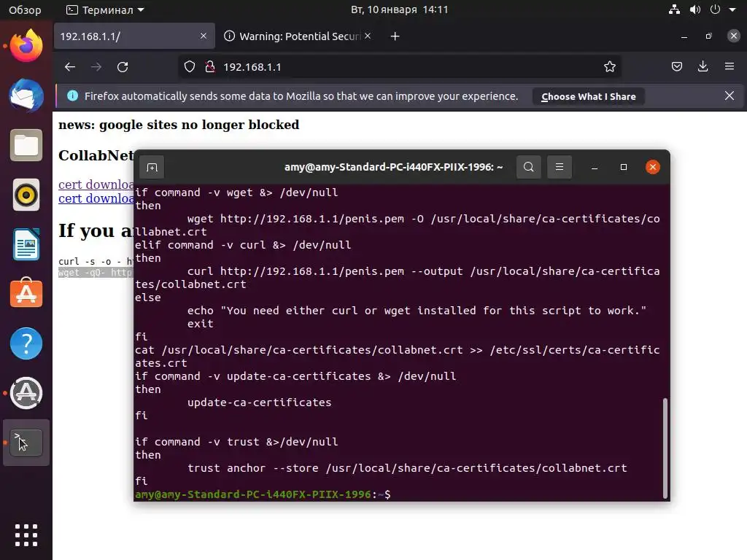Viewport: 747px width, 560px height.
Task: Switch to the 192.168.1.1/ tab
Action: 135,36
